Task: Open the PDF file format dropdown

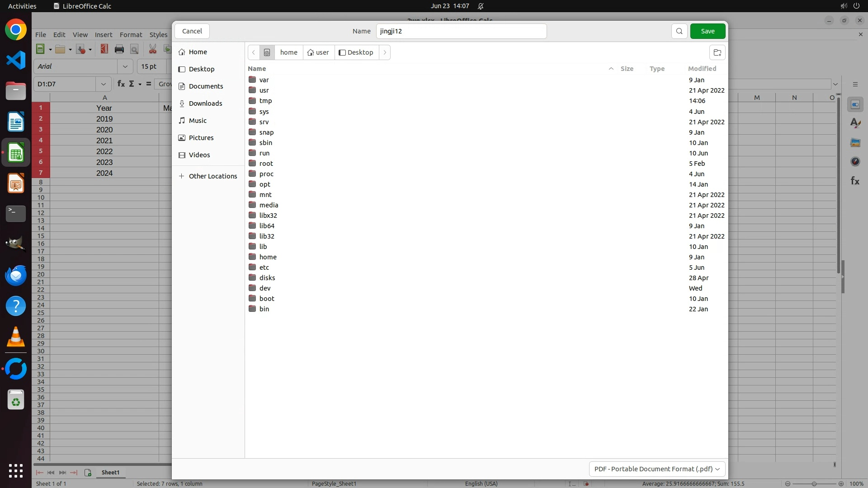Action: pos(657,469)
